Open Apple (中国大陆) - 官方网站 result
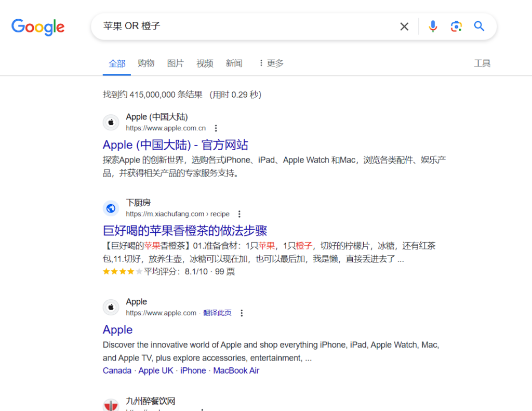The height and width of the screenshot is (411, 532). pos(176,145)
